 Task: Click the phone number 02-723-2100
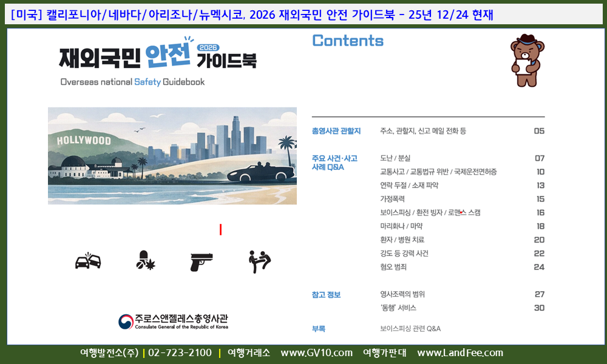[x=180, y=353]
